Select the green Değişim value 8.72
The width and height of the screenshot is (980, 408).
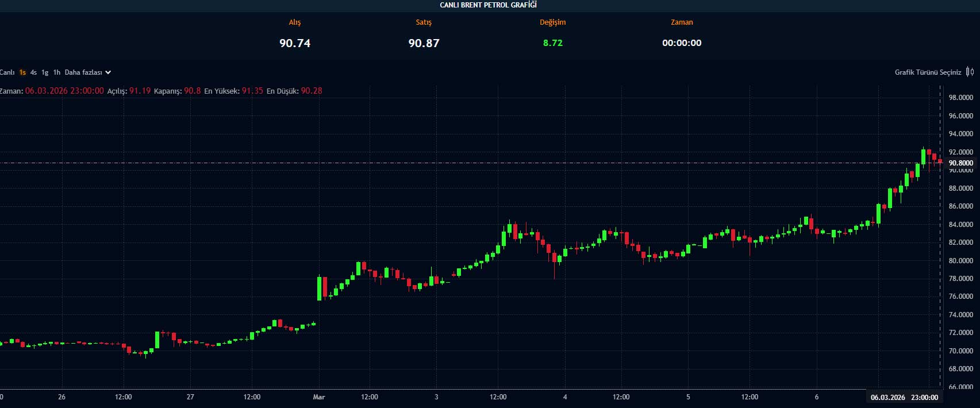[x=552, y=43]
